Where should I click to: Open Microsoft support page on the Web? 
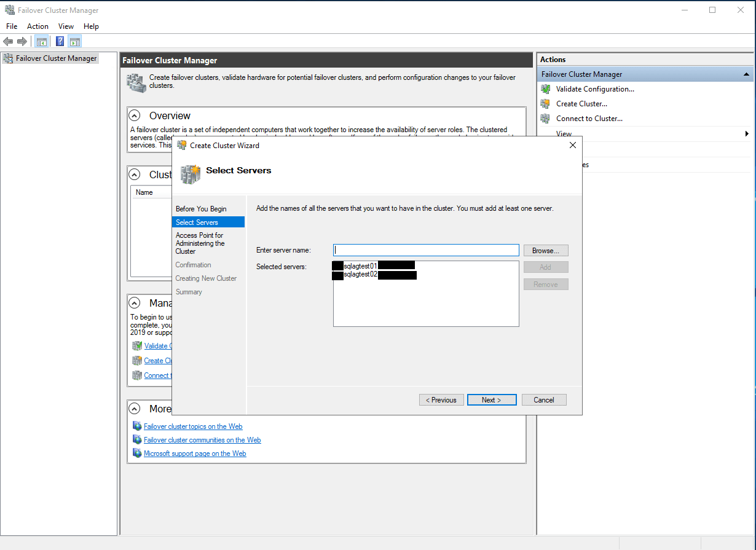pos(195,454)
